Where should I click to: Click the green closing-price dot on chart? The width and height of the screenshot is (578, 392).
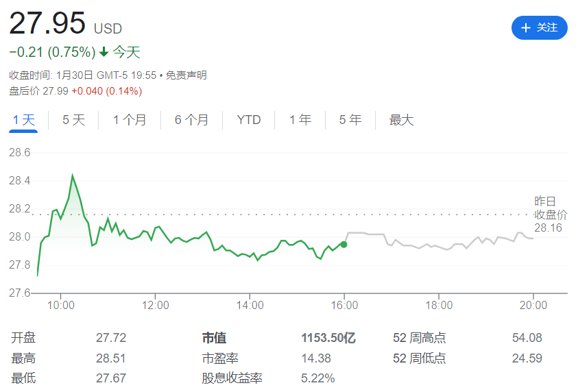(344, 244)
